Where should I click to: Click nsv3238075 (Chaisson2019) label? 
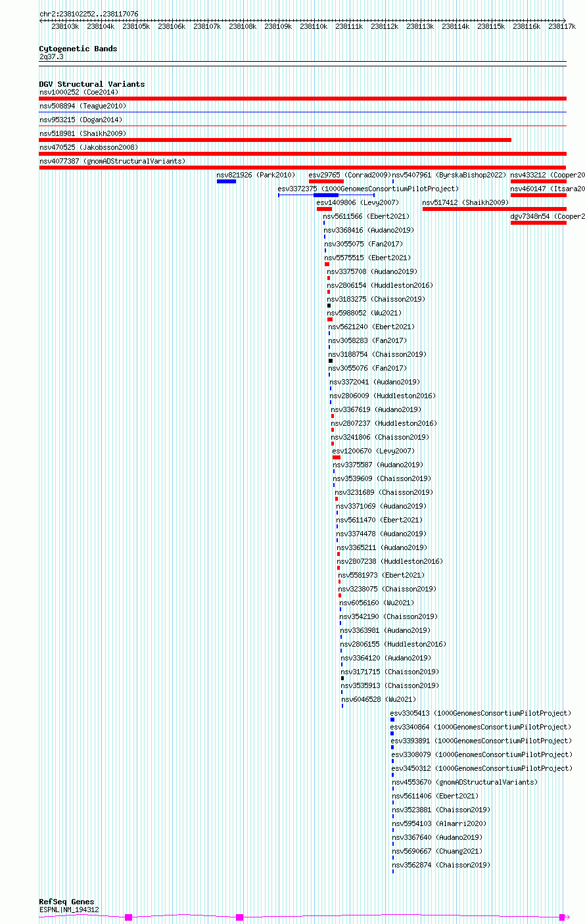point(387,589)
